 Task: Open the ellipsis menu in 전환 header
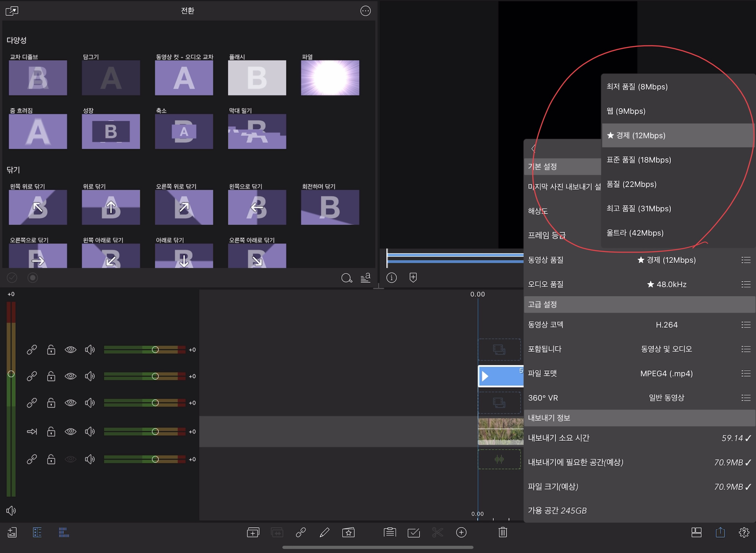click(365, 11)
